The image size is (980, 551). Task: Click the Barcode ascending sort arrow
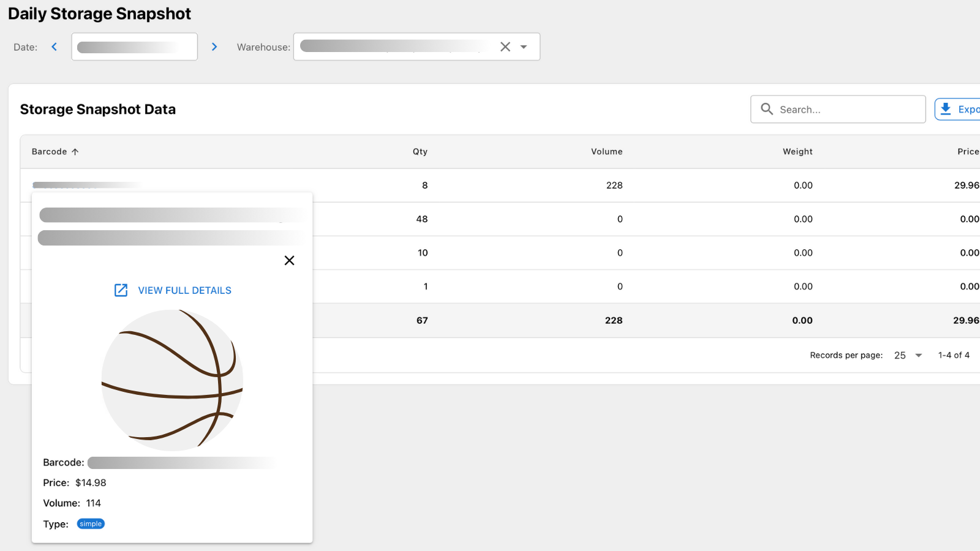point(75,152)
